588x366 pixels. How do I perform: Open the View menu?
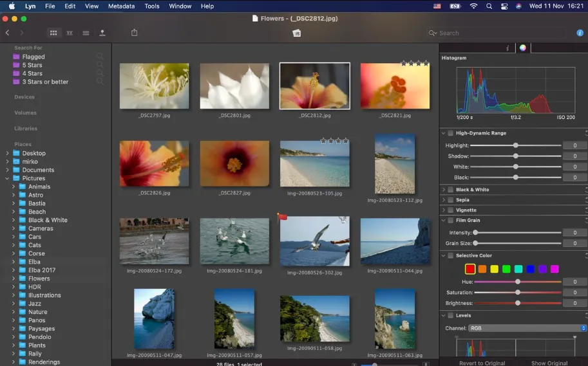(x=91, y=6)
